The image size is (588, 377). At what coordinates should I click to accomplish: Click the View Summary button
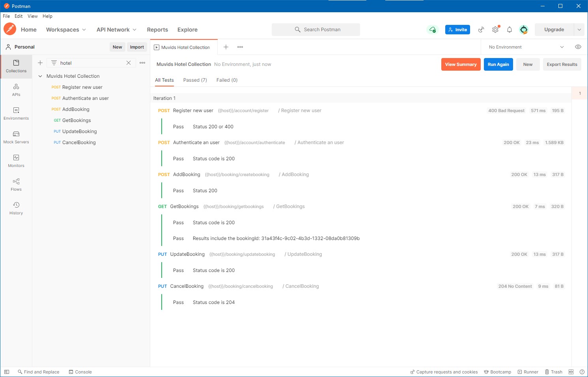coord(461,64)
